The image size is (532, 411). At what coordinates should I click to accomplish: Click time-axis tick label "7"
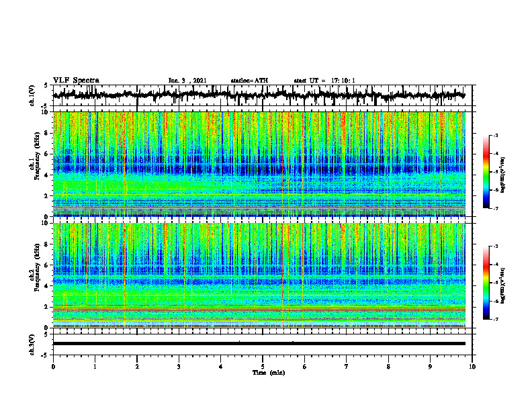pyautogui.click(x=347, y=367)
